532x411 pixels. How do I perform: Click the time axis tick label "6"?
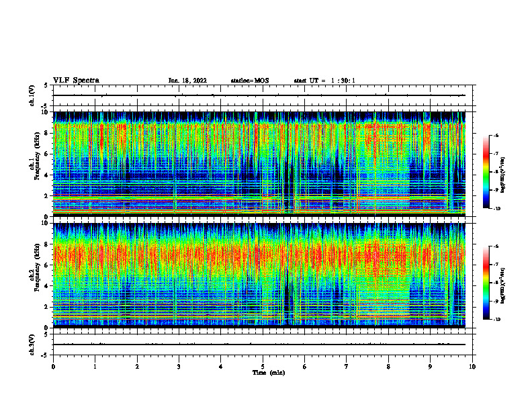point(305,367)
